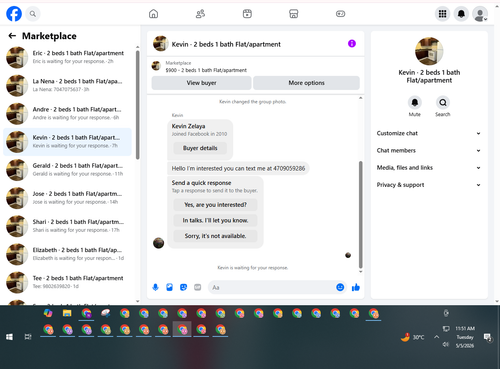This screenshot has height=369, width=500.
Task: Send quick reply 'In talks. I'll let you know.'
Action: (215, 220)
